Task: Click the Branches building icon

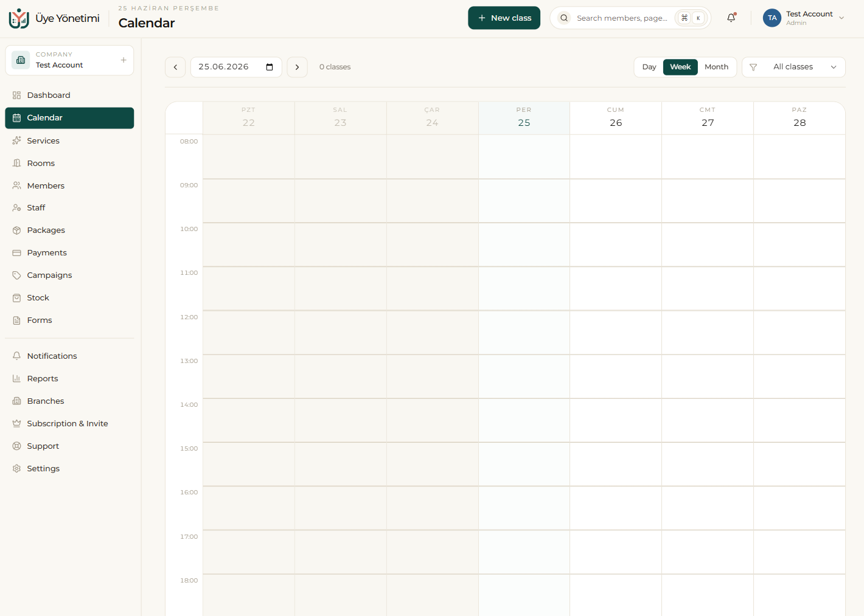Action: (x=16, y=401)
